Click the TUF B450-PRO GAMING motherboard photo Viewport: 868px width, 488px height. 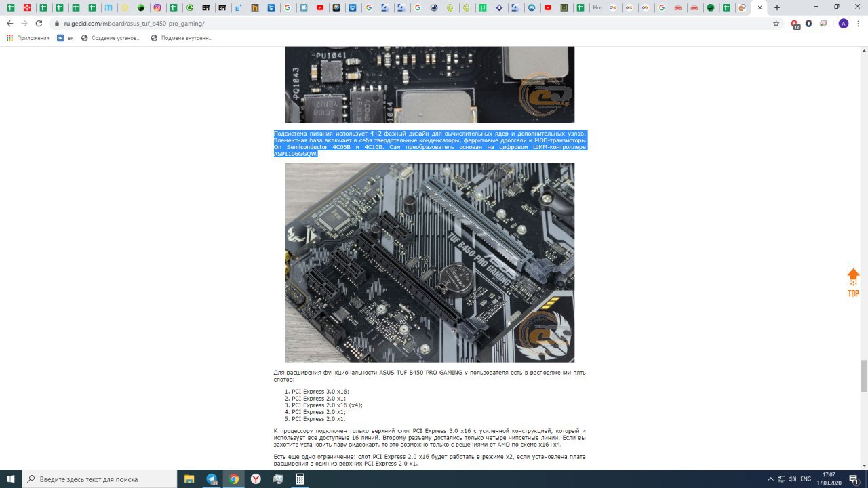click(x=429, y=262)
